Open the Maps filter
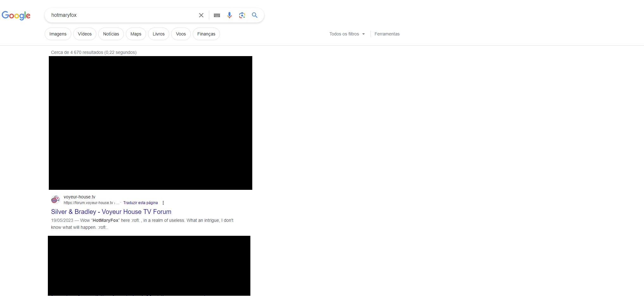This screenshot has width=644, height=296. tap(136, 34)
